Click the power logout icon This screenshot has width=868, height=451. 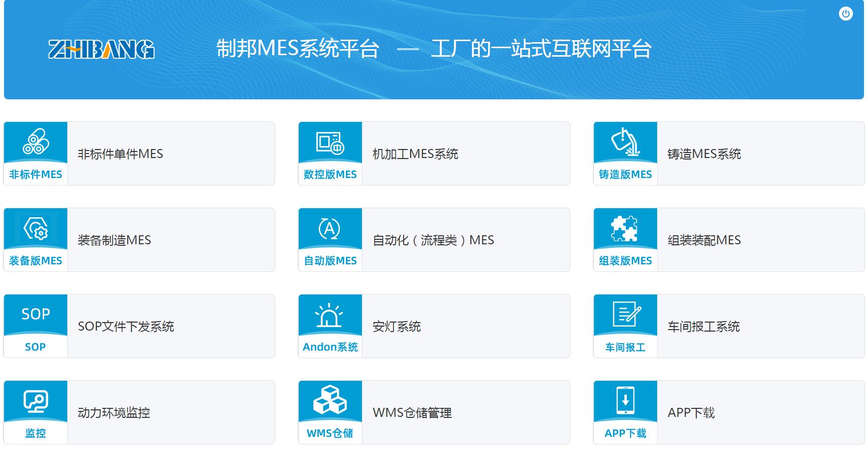[845, 14]
